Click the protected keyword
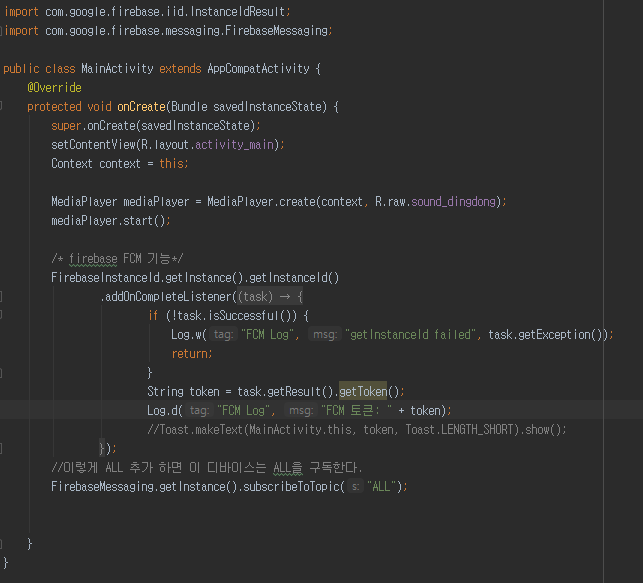Image resolution: width=643 pixels, height=583 pixels. tap(54, 107)
